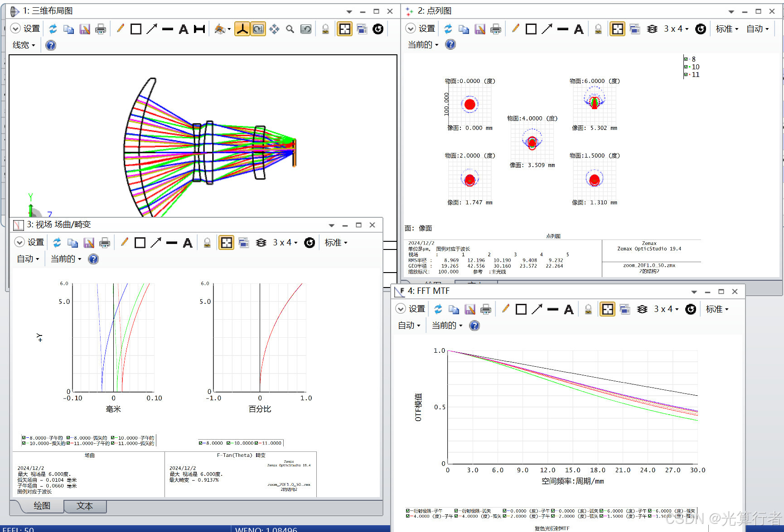The height and width of the screenshot is (532, 784).
Task: Open window menu arrow of field curvature title bar
Action: (332, 225)
